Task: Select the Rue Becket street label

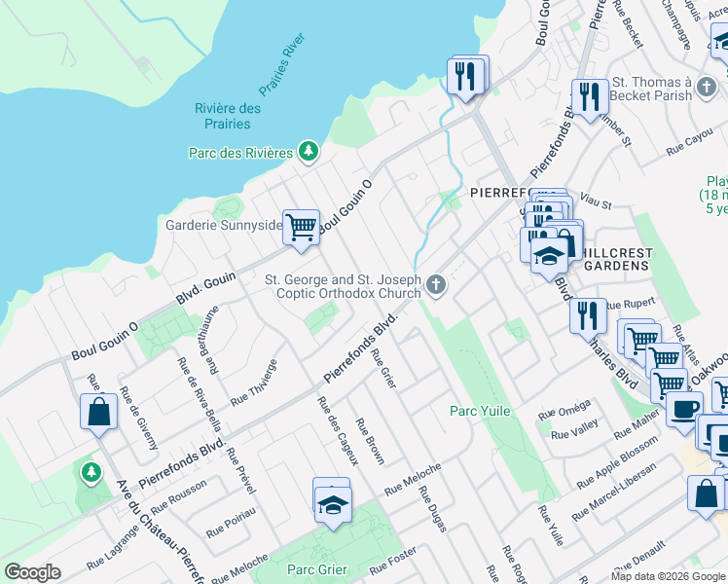Action: [628, 24]
